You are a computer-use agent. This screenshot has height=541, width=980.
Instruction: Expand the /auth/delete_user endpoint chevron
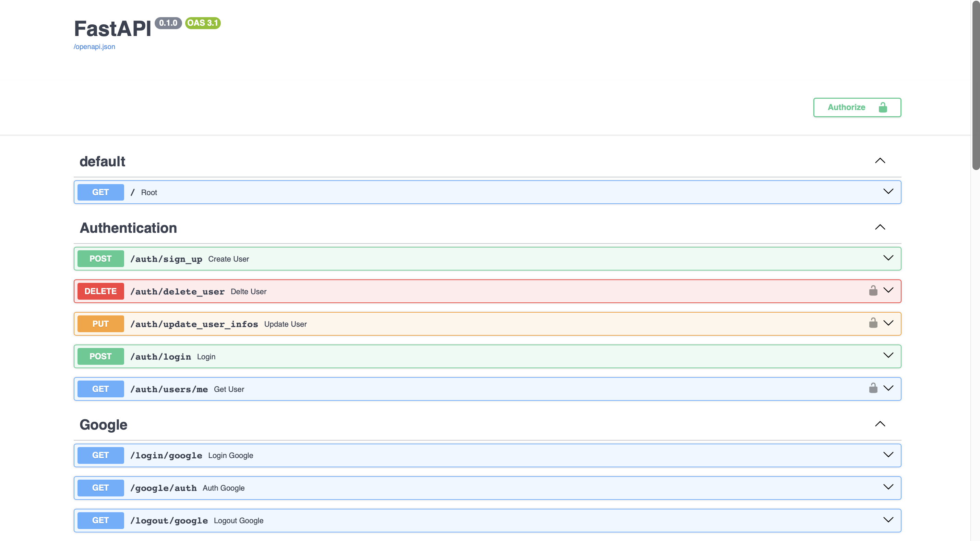pos(888,290)
